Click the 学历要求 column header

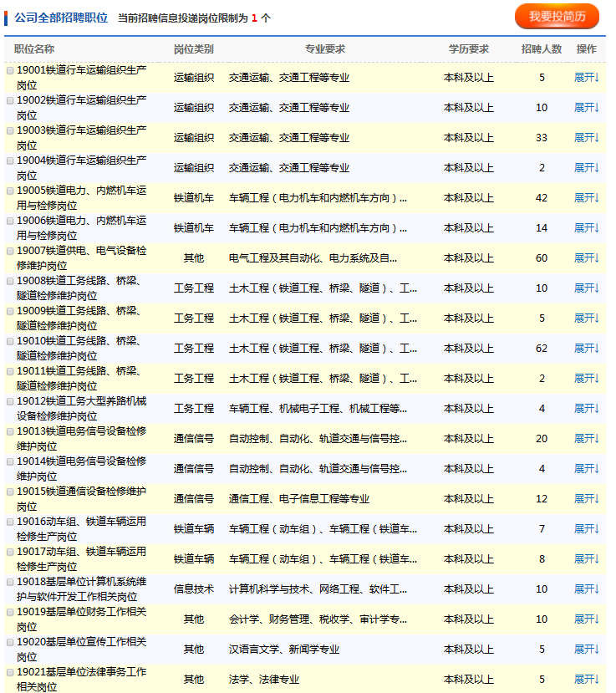(x=469, y=49)
